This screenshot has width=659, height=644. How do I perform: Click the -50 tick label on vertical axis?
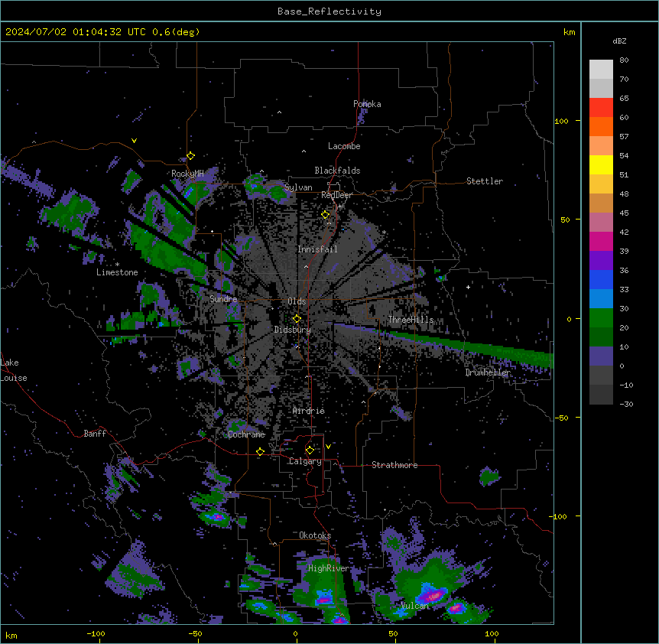click(x=561, y=418)
